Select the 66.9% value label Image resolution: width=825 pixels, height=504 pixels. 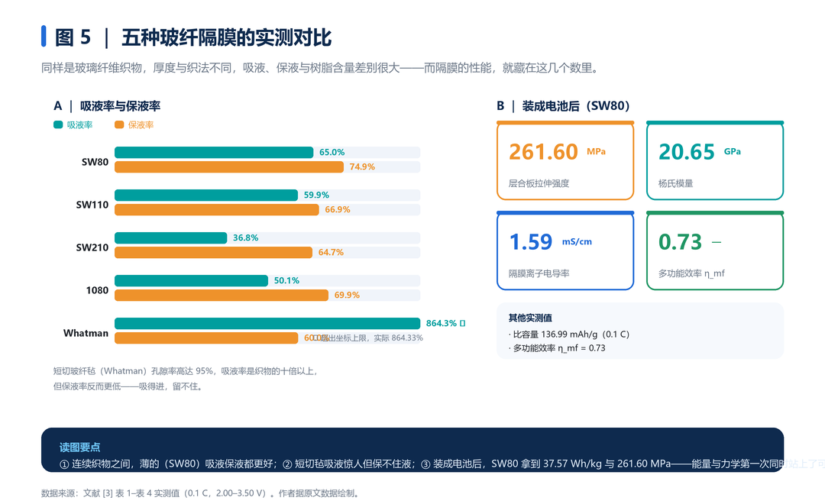[338, 209]
